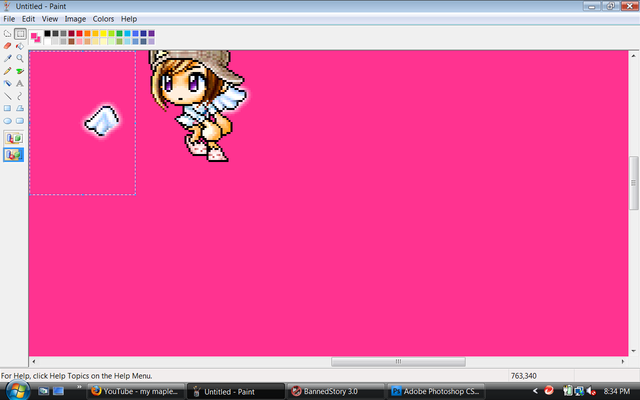Select the Curve tool
Screen dimensions: 640x400
[x=20, y=96]
